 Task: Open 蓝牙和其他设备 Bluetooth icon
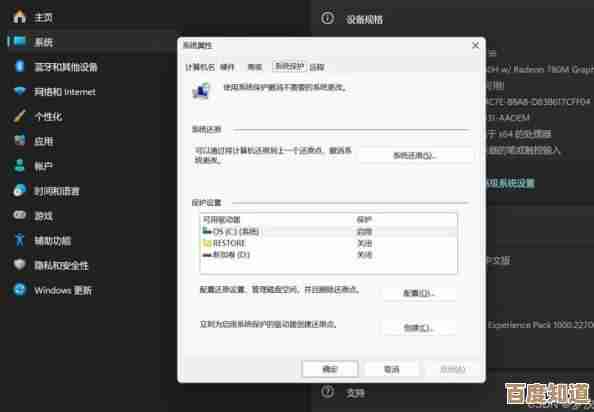pyautogui.click(x=19, y=66)
